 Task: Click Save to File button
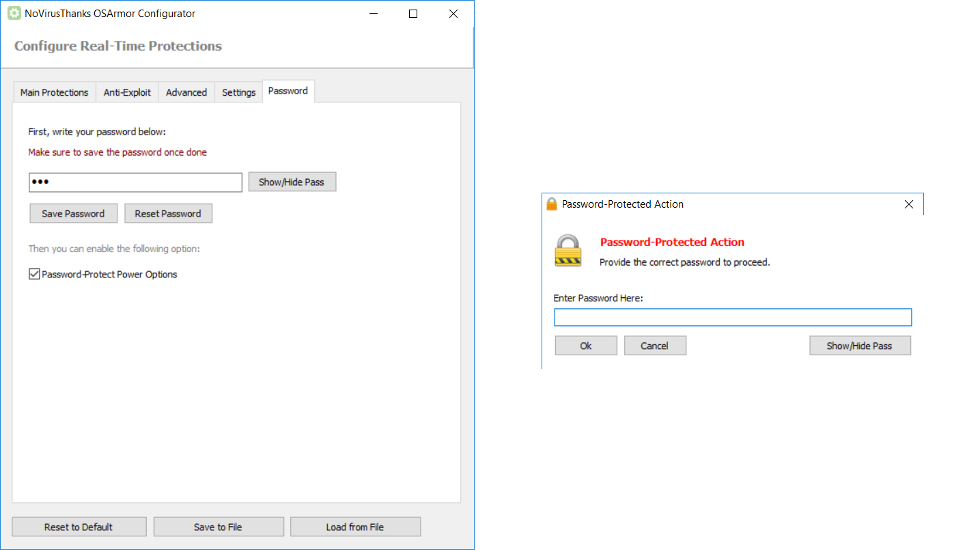[x=218, y=527]
